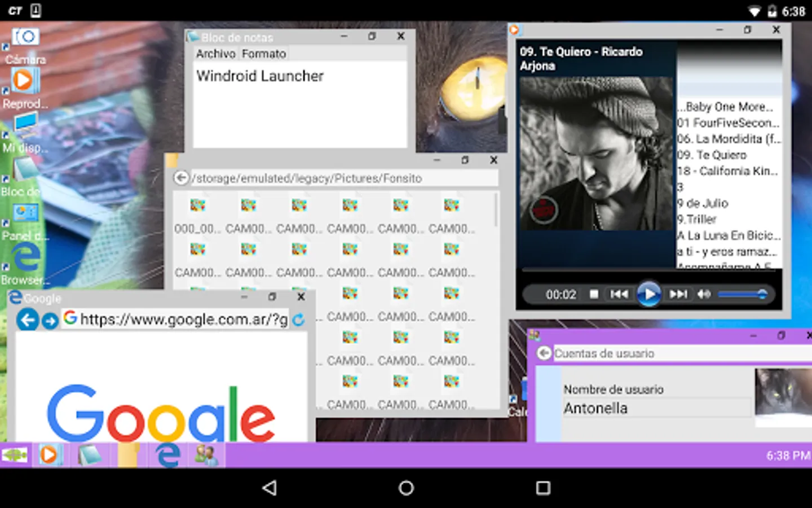Tap the Android recent apps button
Screen dimensions: 812x508
(543, 488)
